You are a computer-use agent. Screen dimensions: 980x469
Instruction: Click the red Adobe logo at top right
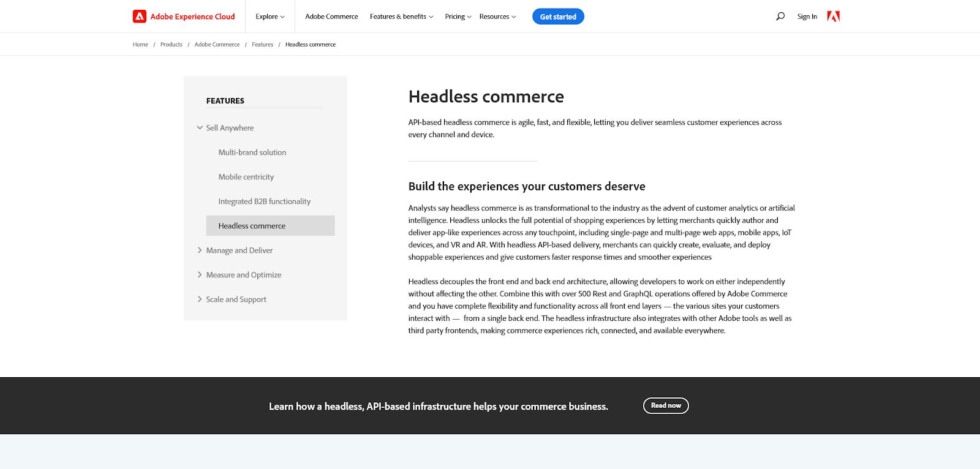click(x=834, y=17)
